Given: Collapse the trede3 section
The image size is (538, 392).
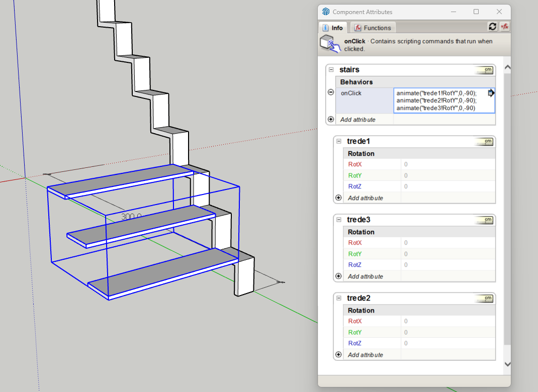Looking at the screenshot, I should point(339,220).
